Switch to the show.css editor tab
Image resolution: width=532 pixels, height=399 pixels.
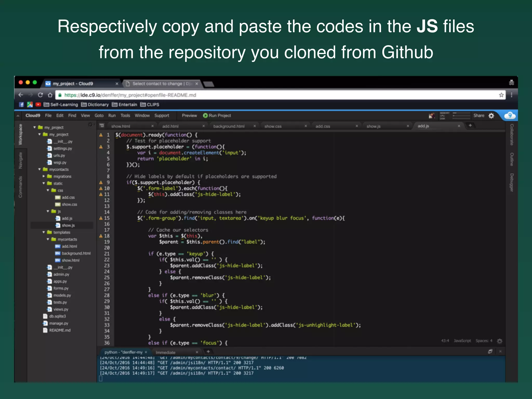coord(273,126)
